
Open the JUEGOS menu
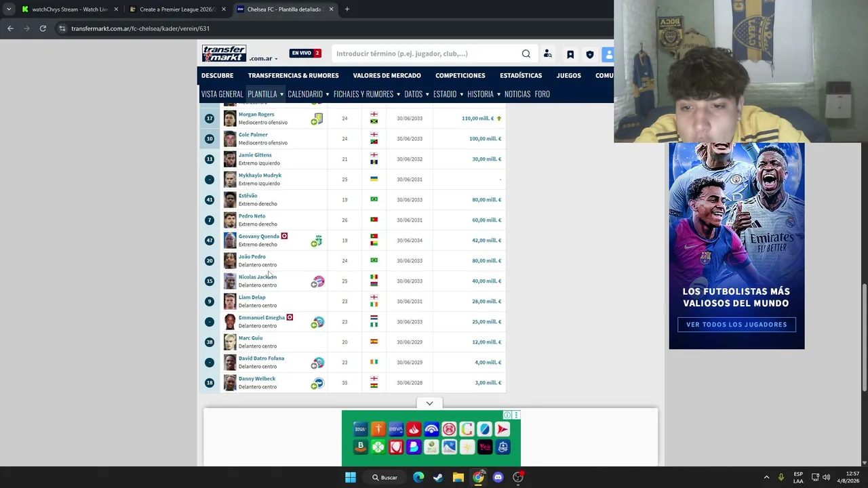click(x=568, y=75)
